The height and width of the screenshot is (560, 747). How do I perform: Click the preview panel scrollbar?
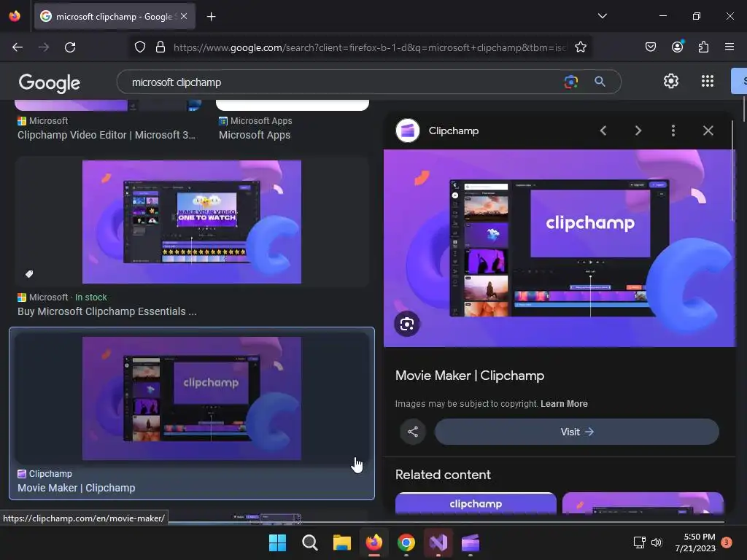(x=732, y=170)
